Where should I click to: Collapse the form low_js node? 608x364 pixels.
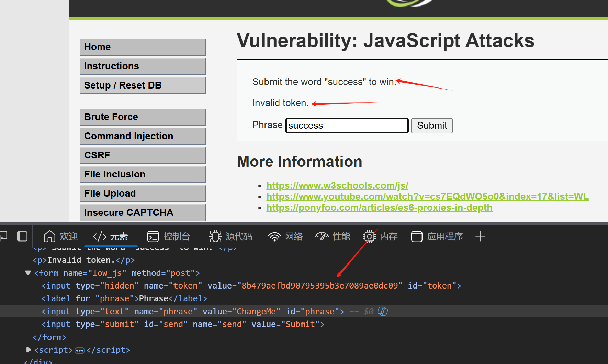[28, 273]
